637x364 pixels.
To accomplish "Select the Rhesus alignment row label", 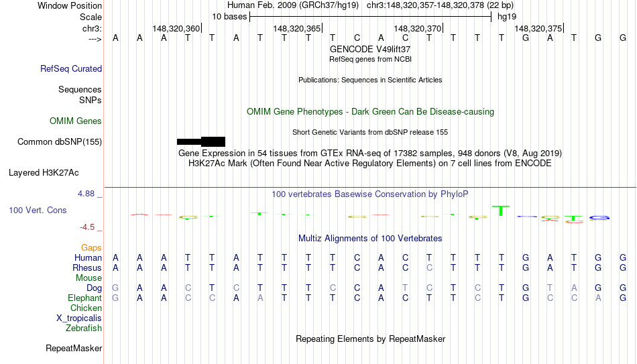I will 87,268.
